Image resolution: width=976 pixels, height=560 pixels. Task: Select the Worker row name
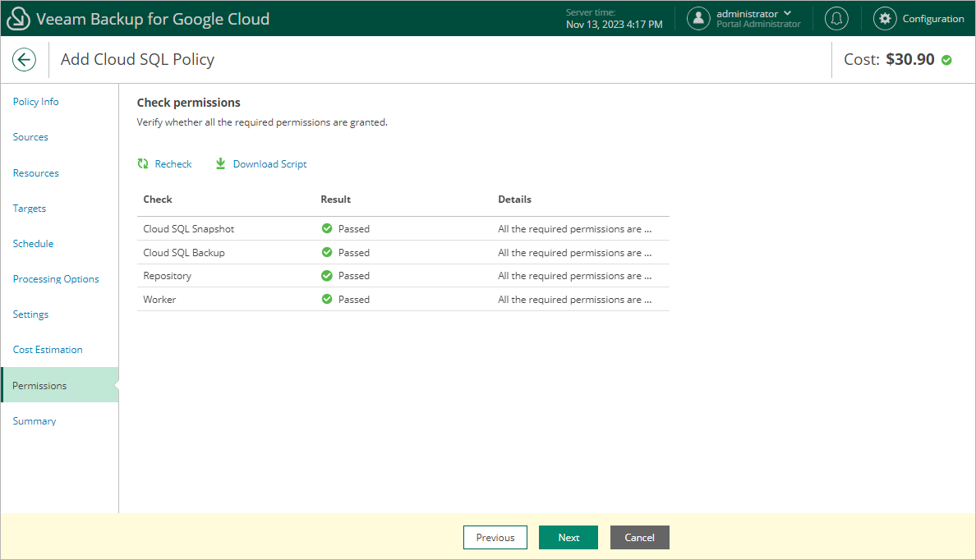click(159, 299)
